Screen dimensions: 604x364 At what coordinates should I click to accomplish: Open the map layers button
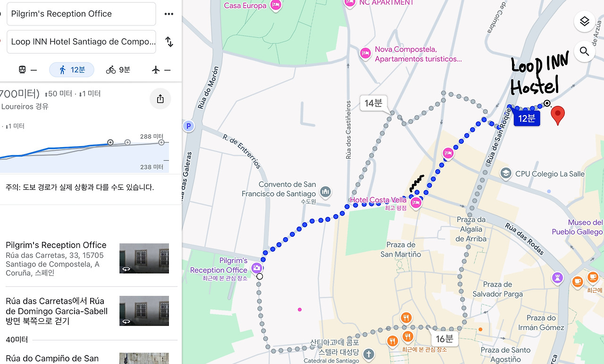[x=584, y=22]
